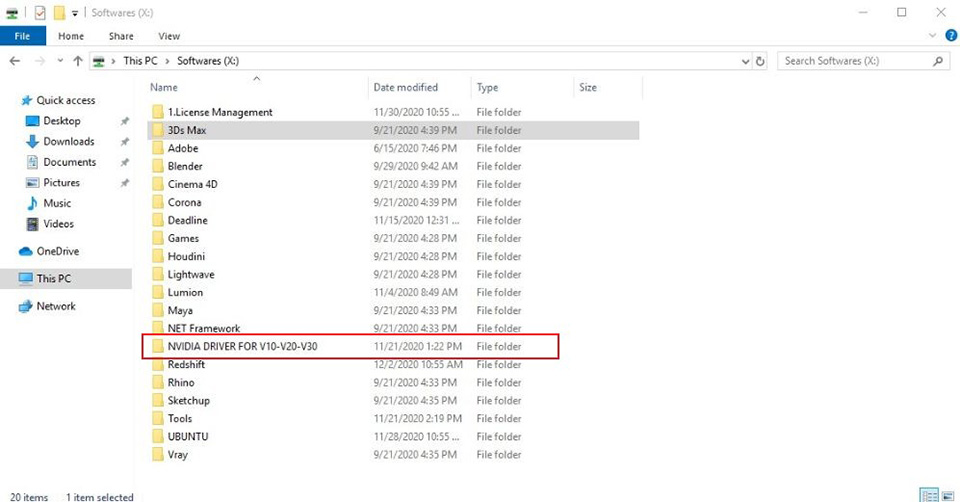The width and height of the screenshot is (960, 502).
Task: Refresh the current folder
Action: (x=760, y=61)
